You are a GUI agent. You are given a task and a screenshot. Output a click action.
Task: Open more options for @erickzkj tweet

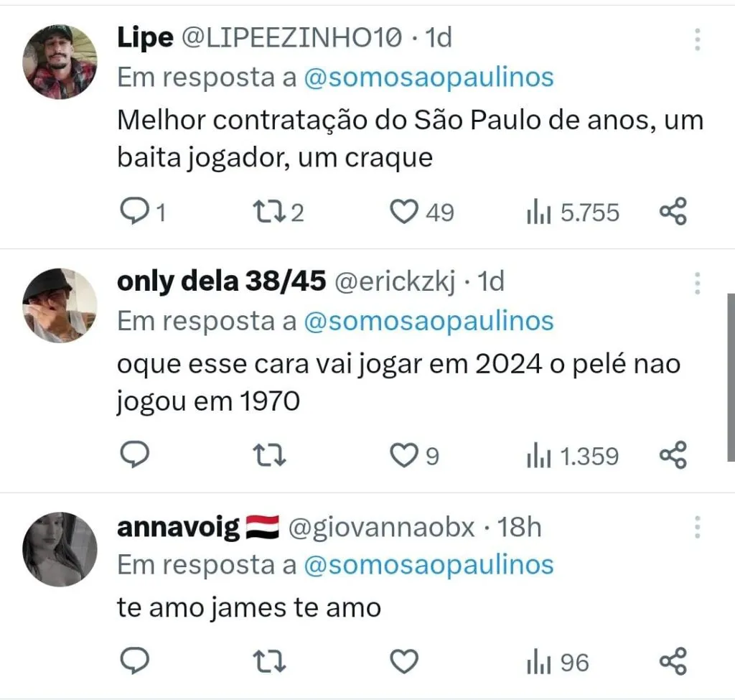[x=697, y=284]
